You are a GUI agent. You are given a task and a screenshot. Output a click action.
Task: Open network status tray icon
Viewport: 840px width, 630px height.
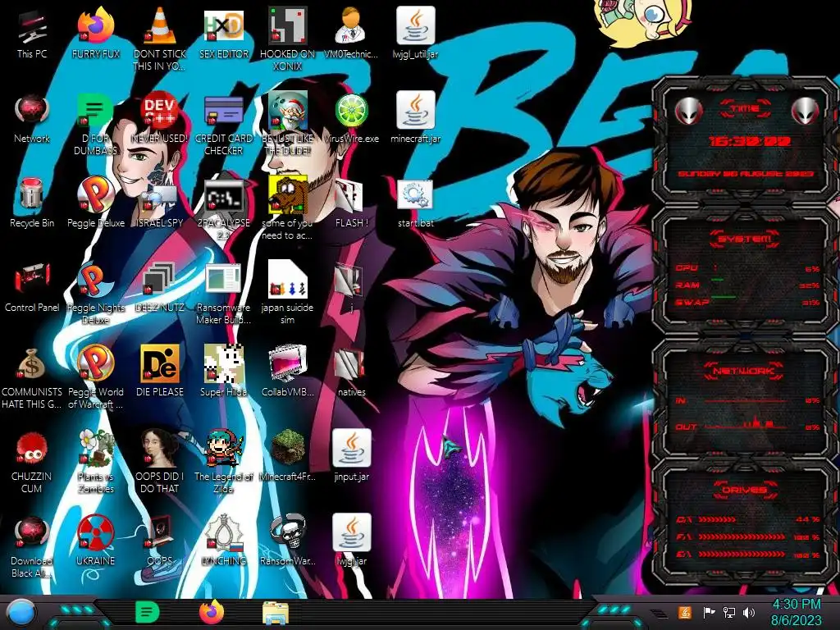[x=729, y=613]
